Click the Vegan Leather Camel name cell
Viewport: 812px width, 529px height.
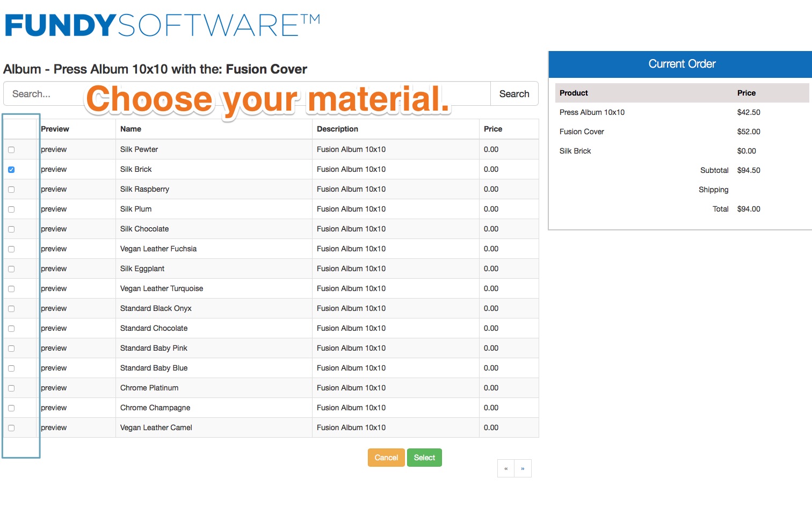[214, 427]
